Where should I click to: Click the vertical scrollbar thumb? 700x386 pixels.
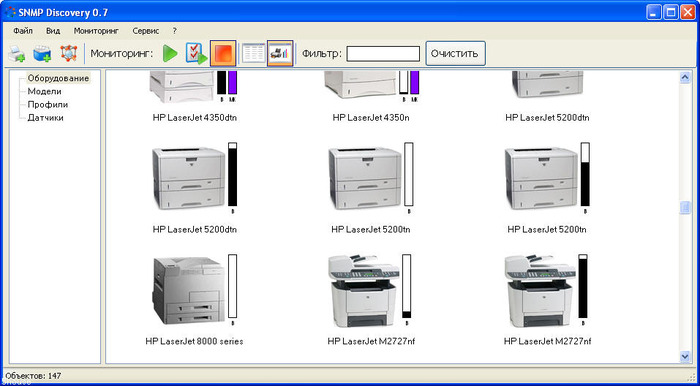click(x=685, y=208)
